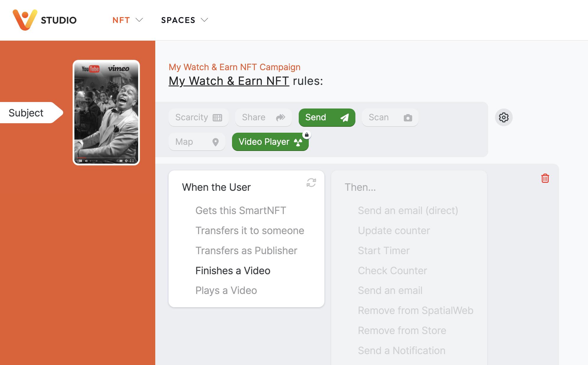Click the Then... heading
The image size is (588, 365).
pyautogui.click(x=360, y=187)
